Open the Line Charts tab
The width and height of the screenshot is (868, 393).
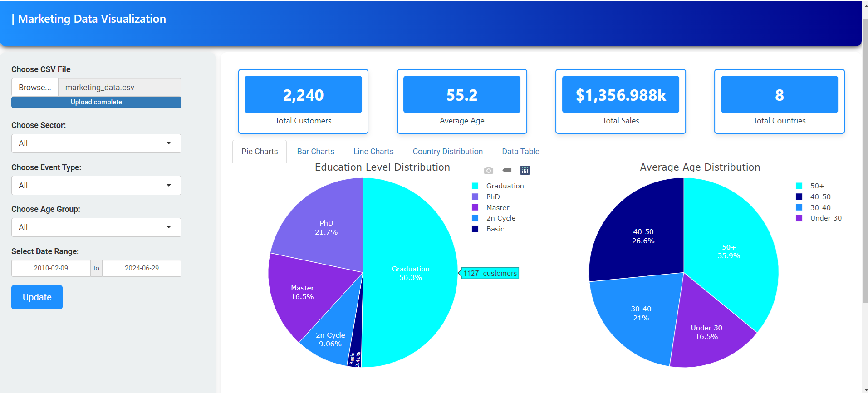pyautogui.click(x=373, y=152)
